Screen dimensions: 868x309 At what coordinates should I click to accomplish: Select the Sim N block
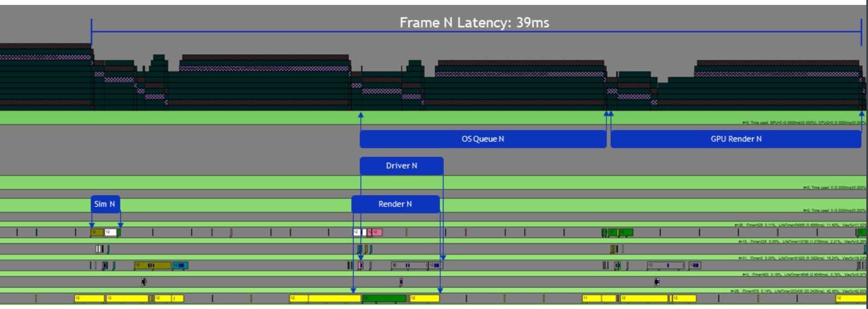click(105, 204)
